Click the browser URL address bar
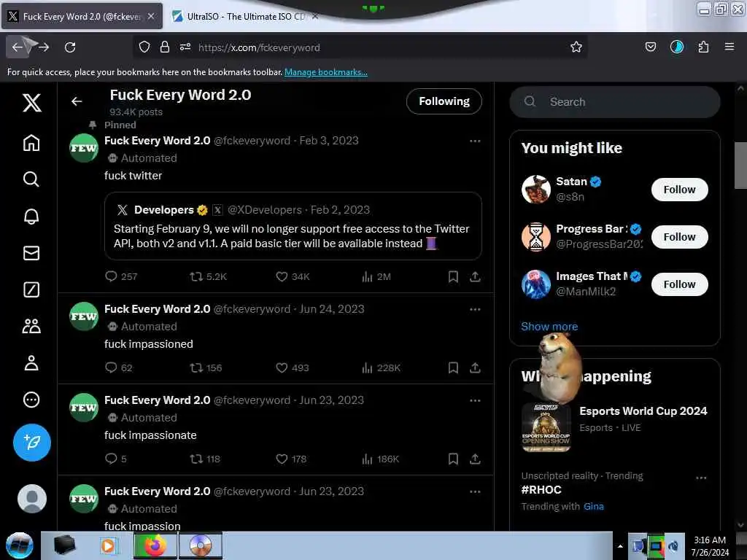This screenshot has width=747, height=560. [360, 47]
